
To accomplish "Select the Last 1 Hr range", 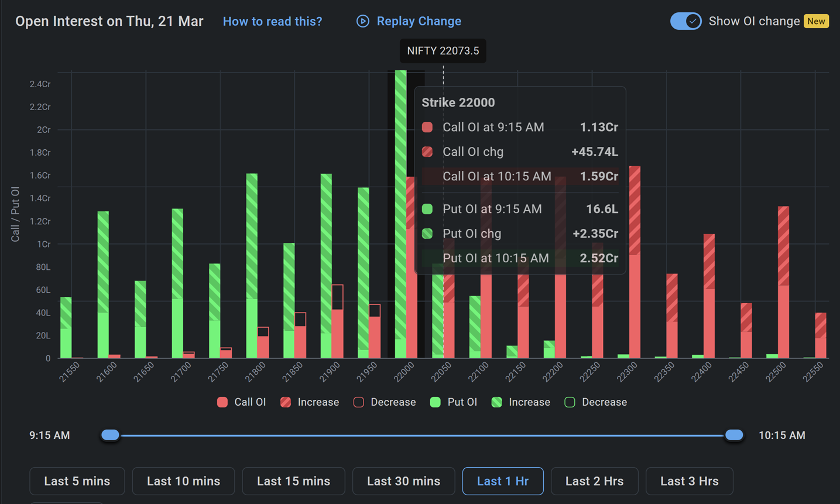I will point(503,481).
